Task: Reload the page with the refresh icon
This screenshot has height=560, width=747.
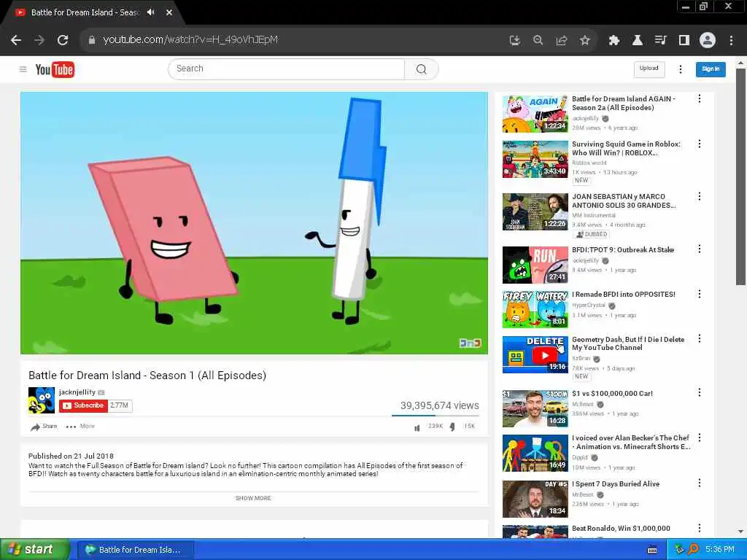Action: point(63,41)
